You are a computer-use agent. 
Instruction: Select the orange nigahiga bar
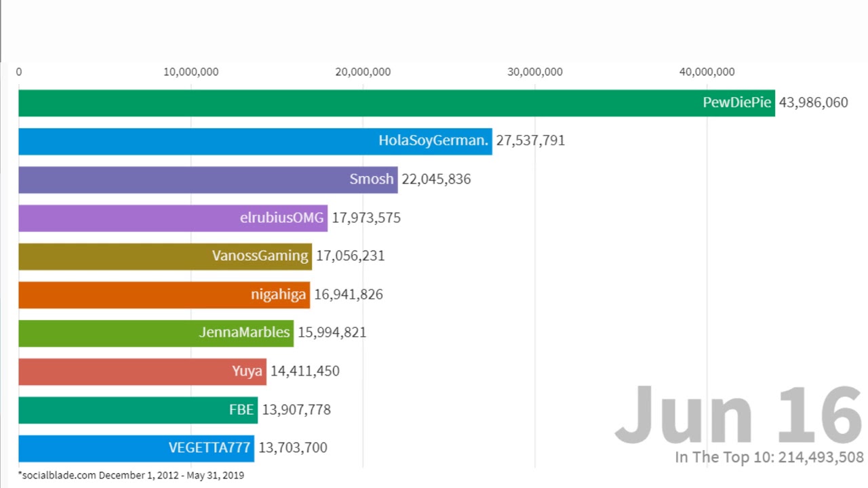coord(164,295)
